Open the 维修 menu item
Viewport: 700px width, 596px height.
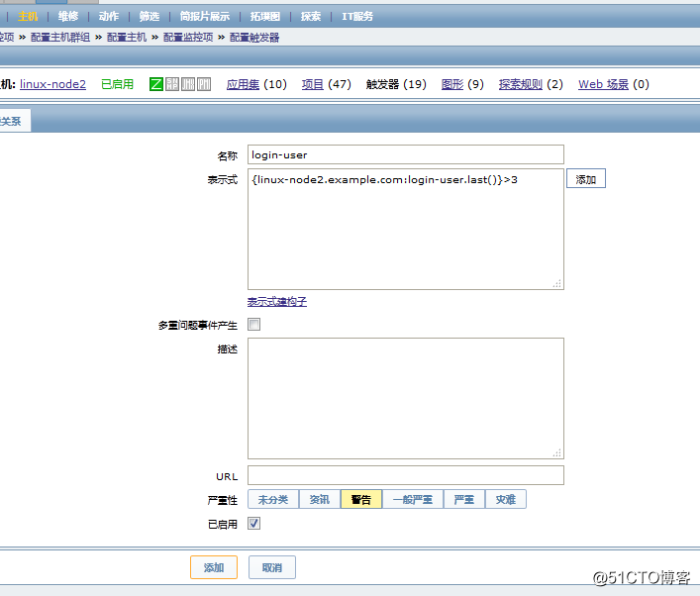[68, 17]
